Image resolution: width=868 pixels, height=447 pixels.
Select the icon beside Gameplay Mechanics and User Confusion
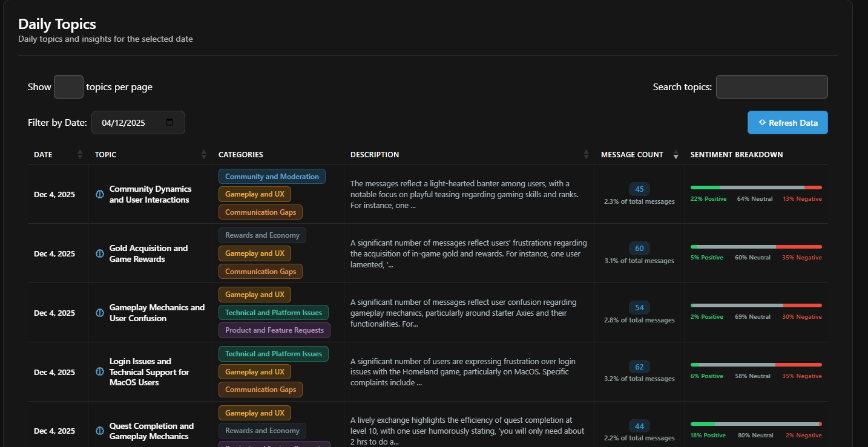click(x=99, y=313)
